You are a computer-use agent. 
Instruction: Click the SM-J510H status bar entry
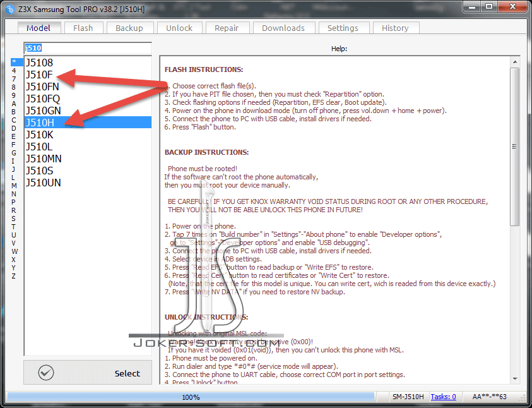click(408, 397)
